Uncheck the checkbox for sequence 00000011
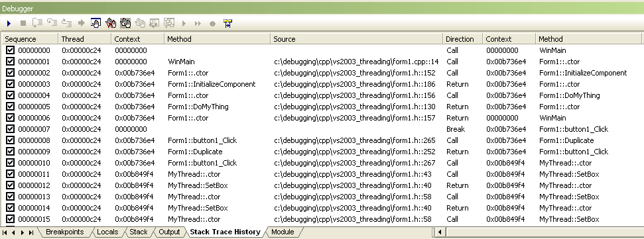 (x=10, y=174)
